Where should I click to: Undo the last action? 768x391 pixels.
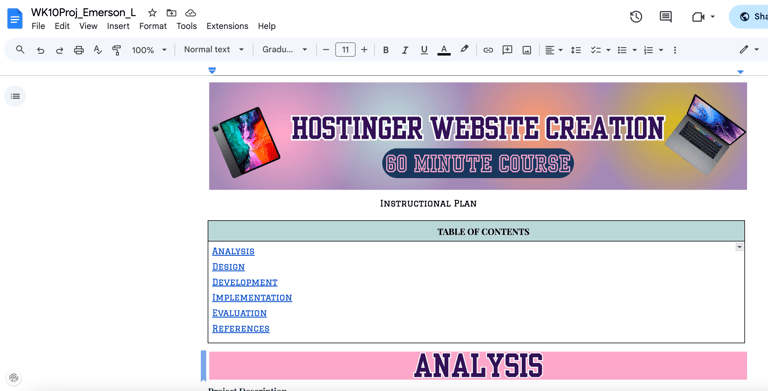41,50
